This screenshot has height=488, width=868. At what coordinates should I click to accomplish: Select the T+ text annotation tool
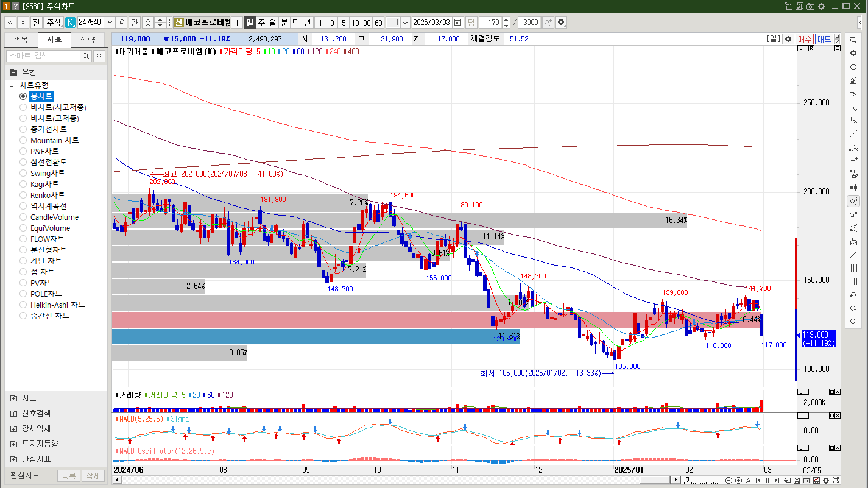pyautogui.click(x=853, y=161)
